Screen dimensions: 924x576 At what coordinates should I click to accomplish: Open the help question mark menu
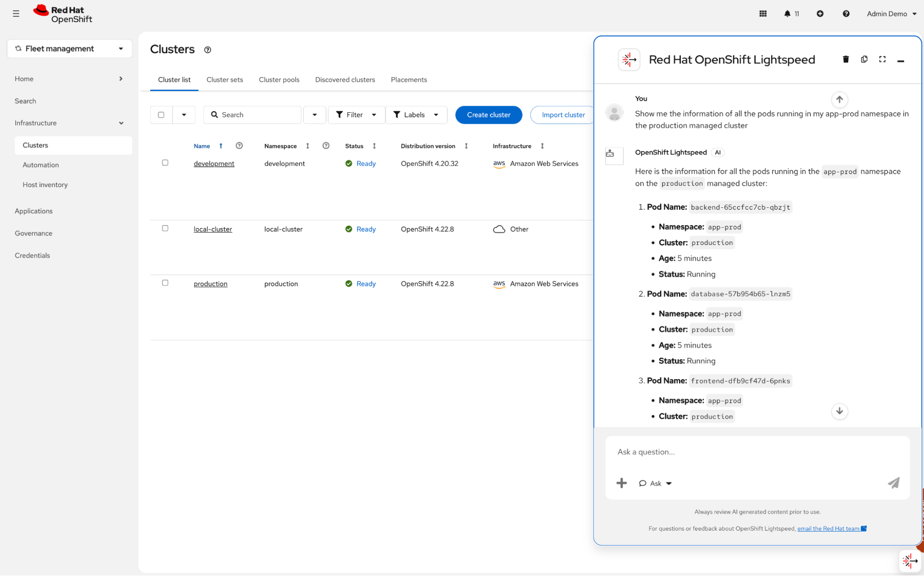(x=846, y=14)
